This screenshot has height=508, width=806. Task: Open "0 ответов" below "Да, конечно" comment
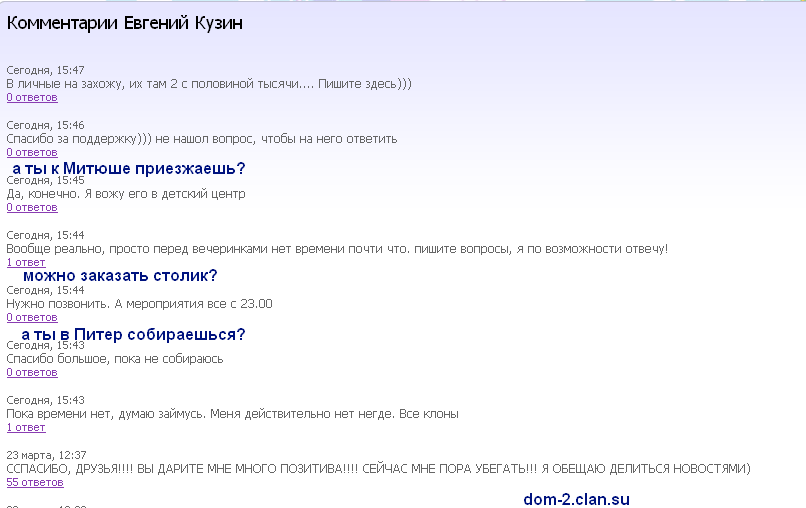click(32, 207)
